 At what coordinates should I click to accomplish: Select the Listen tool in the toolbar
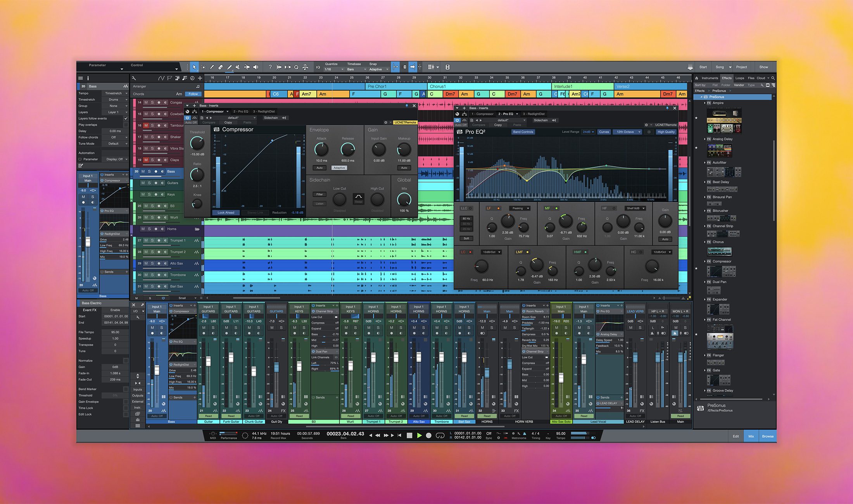(x=255, y=67)
